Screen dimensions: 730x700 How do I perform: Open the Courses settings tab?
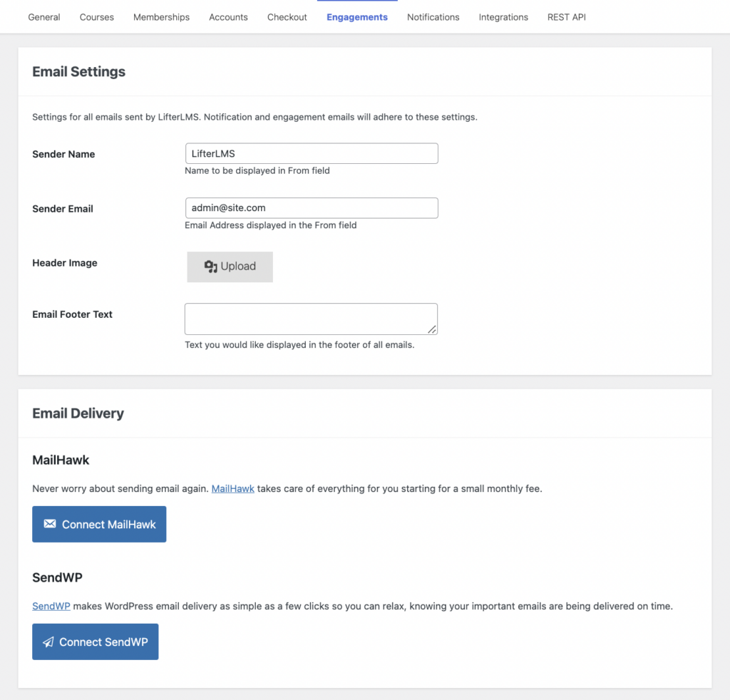click(x=96, y=16)
